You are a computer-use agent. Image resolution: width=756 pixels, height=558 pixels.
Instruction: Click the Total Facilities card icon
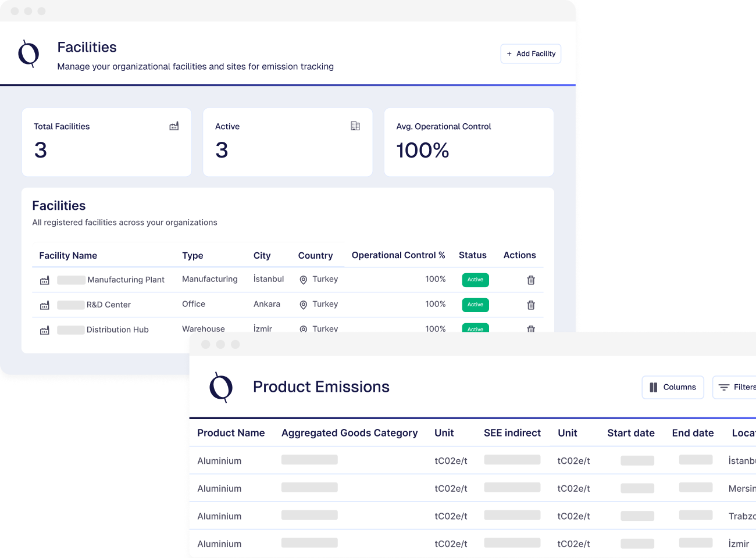tap(174, 126)
